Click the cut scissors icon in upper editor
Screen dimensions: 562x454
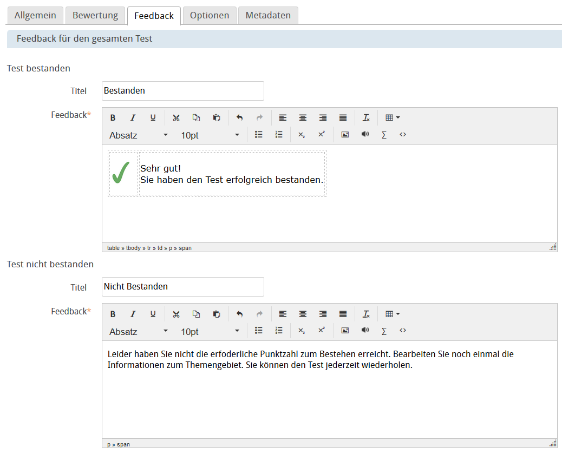coord(176,118)
